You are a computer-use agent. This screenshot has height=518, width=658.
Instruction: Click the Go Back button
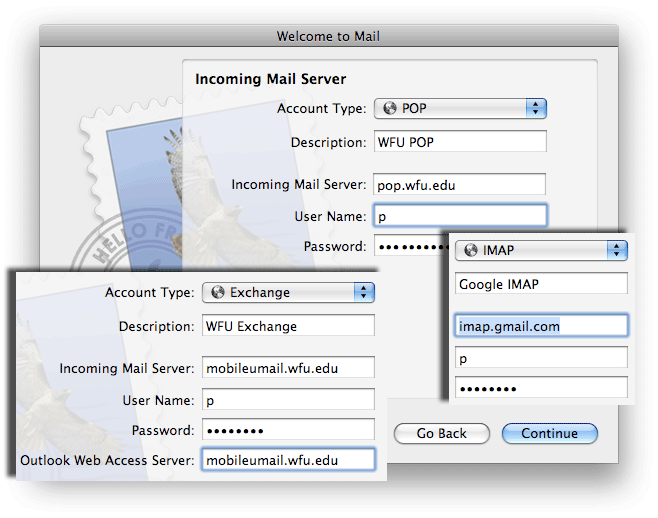point(441,433)
